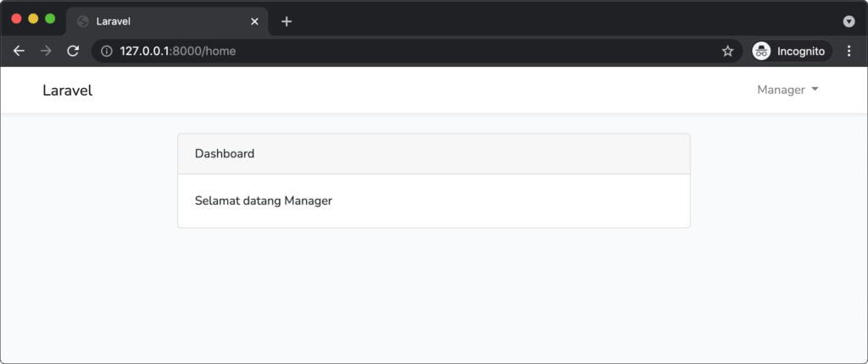Screen dimensions: 868x364
Task: Close the window with red button
Action: point(17,19)
